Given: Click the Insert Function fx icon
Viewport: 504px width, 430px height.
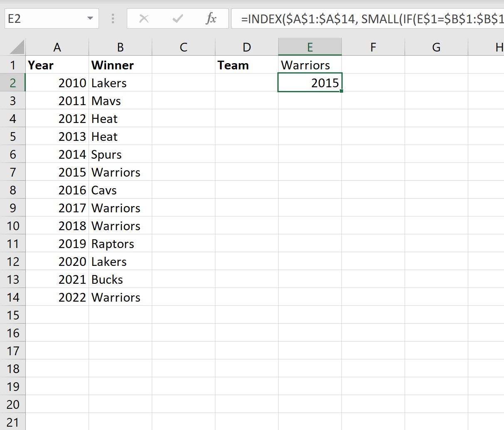Looking at the screenshot, I should pos(212,18).
